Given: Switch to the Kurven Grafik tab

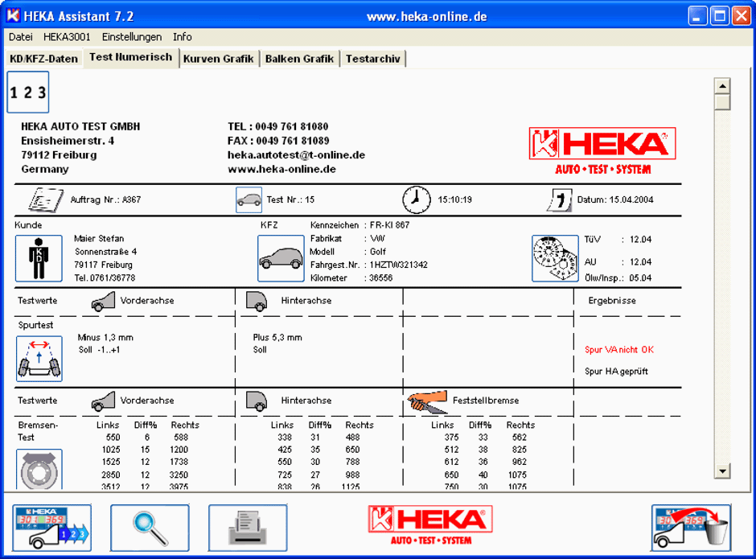Looking at the screenshot, I should point(218,59).
